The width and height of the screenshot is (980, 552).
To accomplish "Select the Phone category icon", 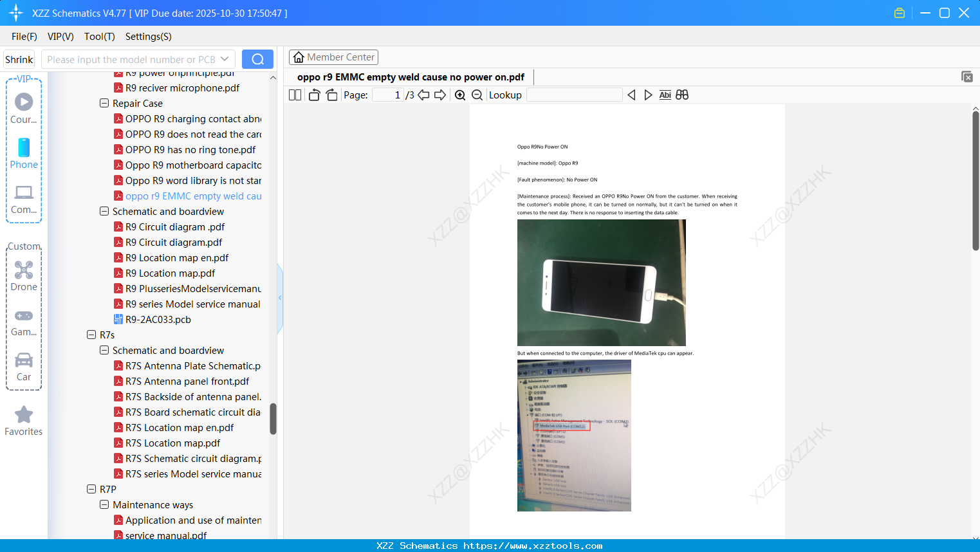I will [24, 154].
